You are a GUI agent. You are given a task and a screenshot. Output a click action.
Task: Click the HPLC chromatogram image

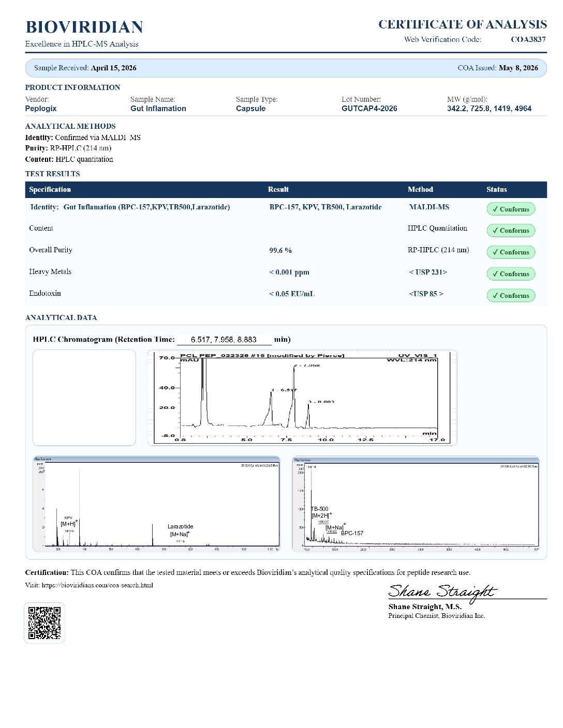302,398
